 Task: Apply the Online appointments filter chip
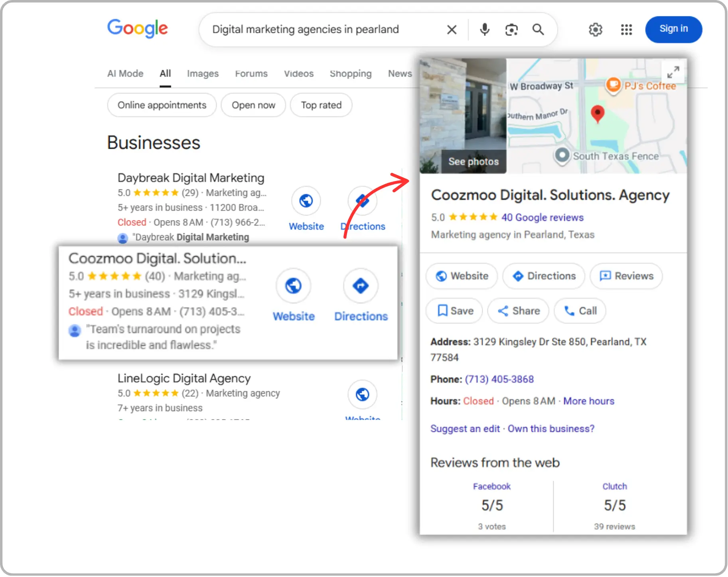(162, 105)
